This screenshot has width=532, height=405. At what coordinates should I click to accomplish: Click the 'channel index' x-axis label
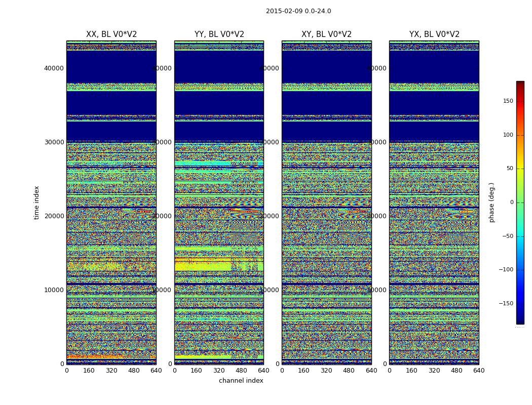click(241, 381)
